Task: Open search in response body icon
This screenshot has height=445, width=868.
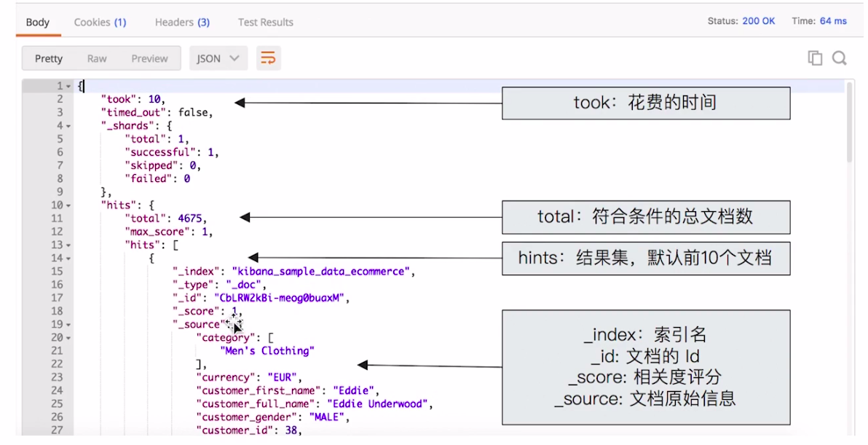Action: [x=839, y=58]
